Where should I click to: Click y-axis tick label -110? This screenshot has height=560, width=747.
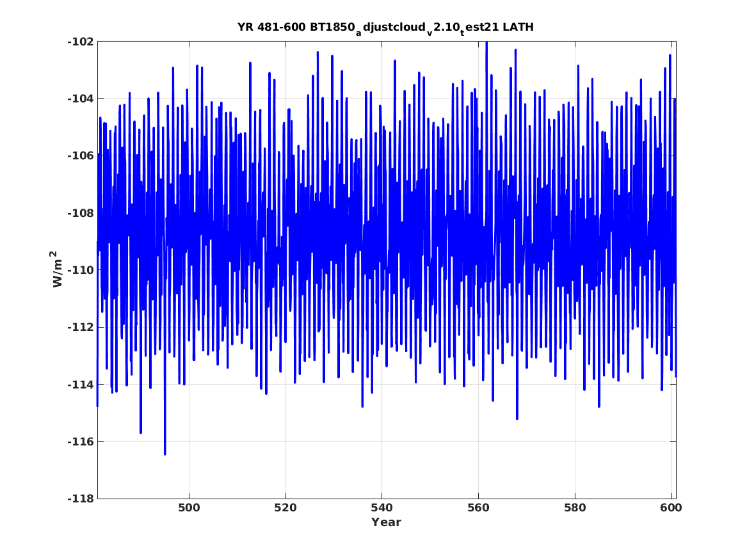click(81, 270)
